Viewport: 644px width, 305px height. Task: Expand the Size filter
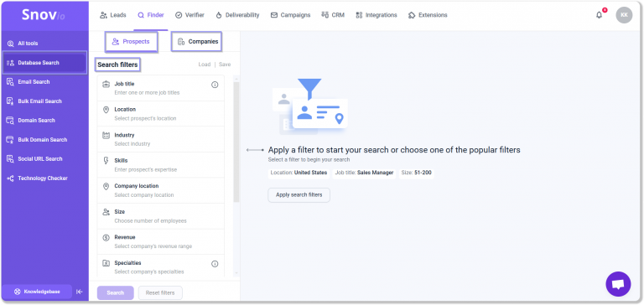(x=161, y=216)
